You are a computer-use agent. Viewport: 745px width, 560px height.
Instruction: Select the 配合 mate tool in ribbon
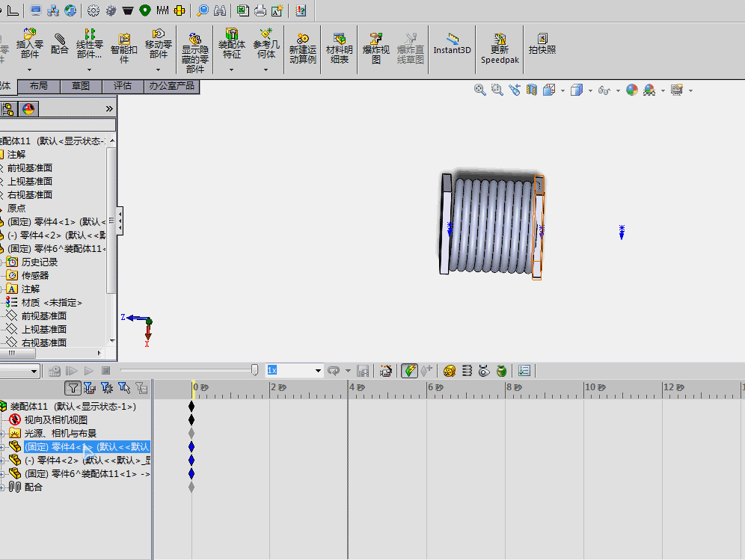coord(59,43)
